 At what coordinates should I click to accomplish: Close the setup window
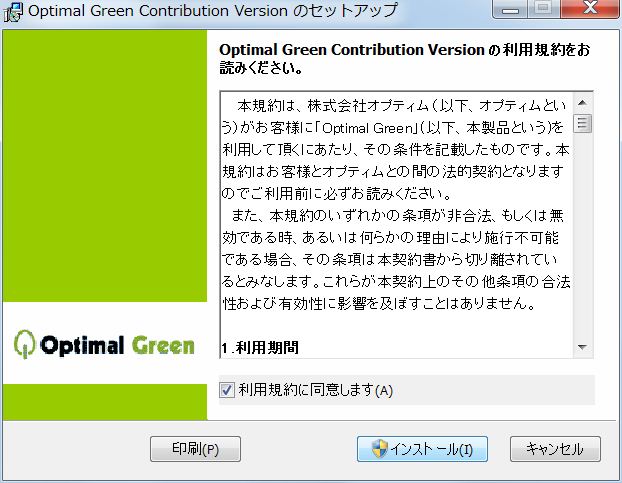coord(589,9)
